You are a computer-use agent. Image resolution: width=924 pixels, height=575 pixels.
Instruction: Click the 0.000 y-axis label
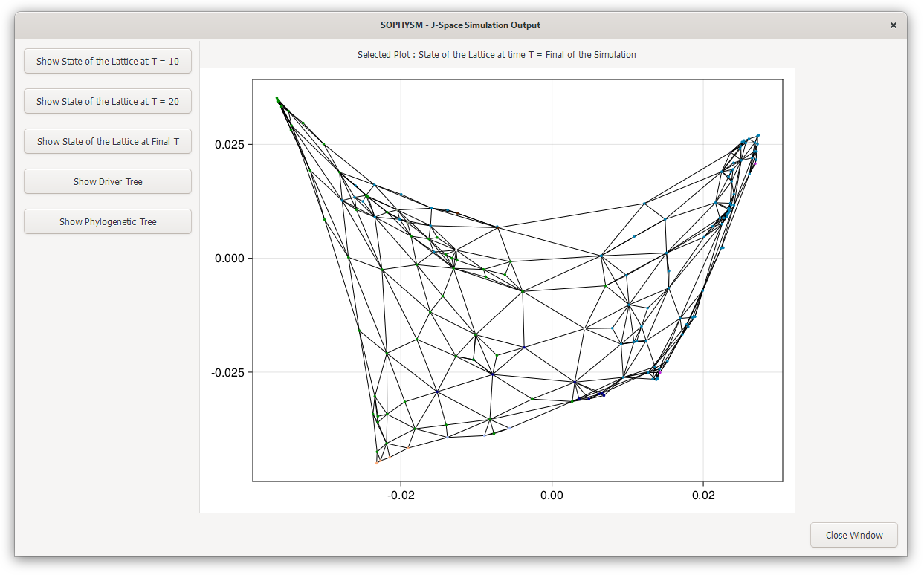click(x=230, y=258)
